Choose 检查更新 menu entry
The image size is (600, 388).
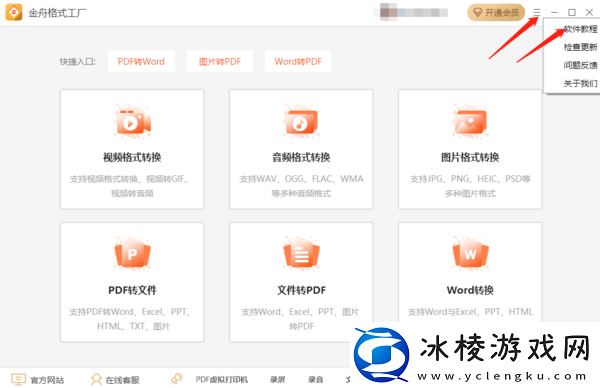coord(580,47)
